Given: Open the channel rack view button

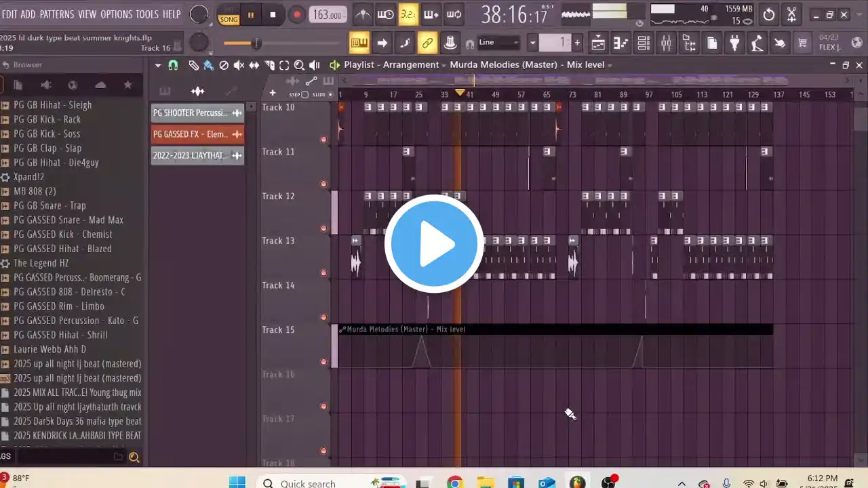Looking at the screenshot, I should tap(644, 43).
